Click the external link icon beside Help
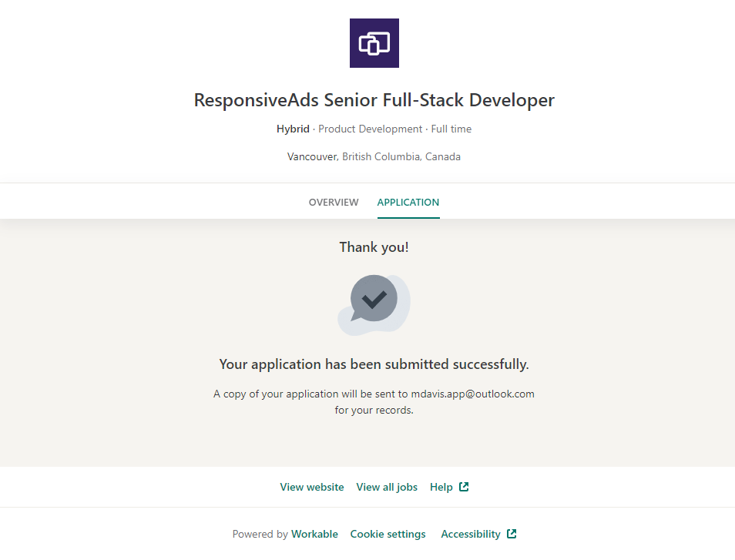Viewport: 735px width, 560px height. coord(464,487)
